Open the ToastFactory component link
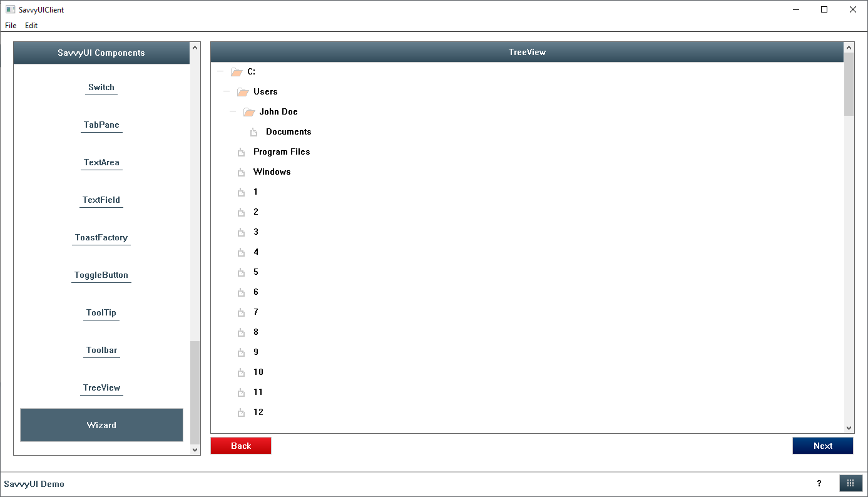The image size is (868, 497). click(101, 237)
